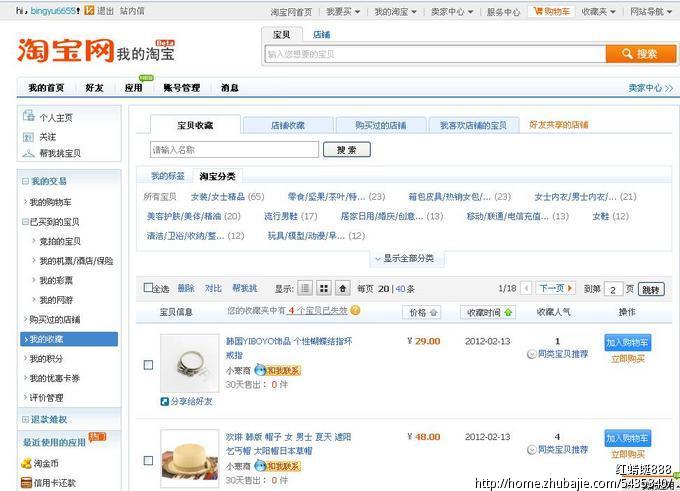Open the 网站导航 dropdown menu
680x491 pixels.
click(651, 11)
